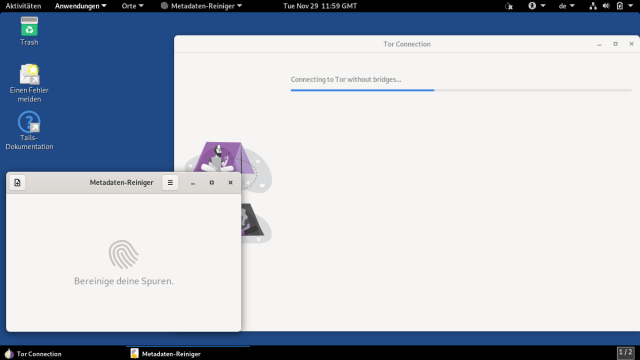Click the volume icon in the system tray
The height and width of the screenshot is (360, 640).
(x=606, y=6)
